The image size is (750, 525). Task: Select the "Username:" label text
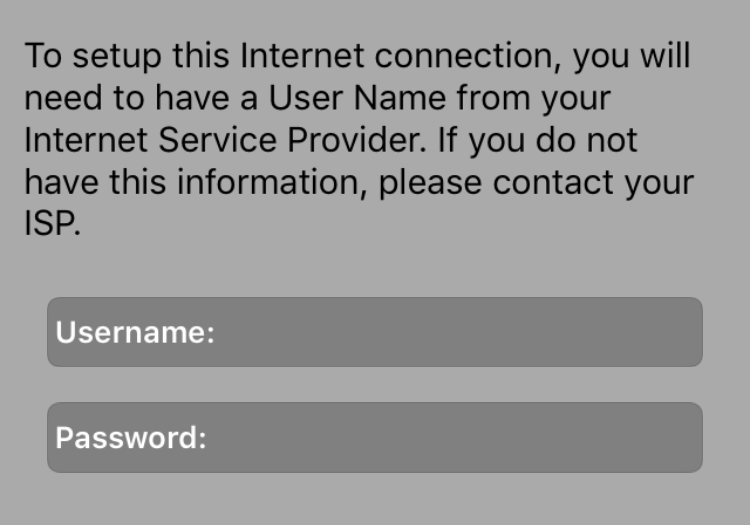tap(135, 332)
